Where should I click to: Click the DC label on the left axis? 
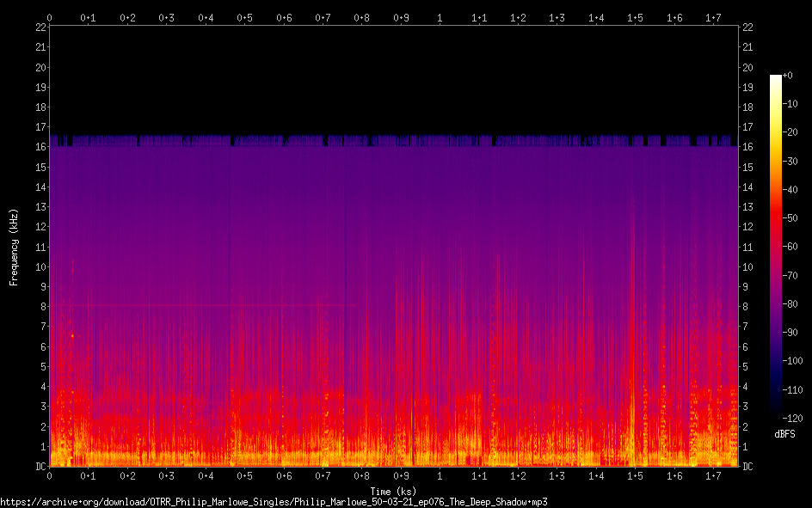tap(40, 467)
